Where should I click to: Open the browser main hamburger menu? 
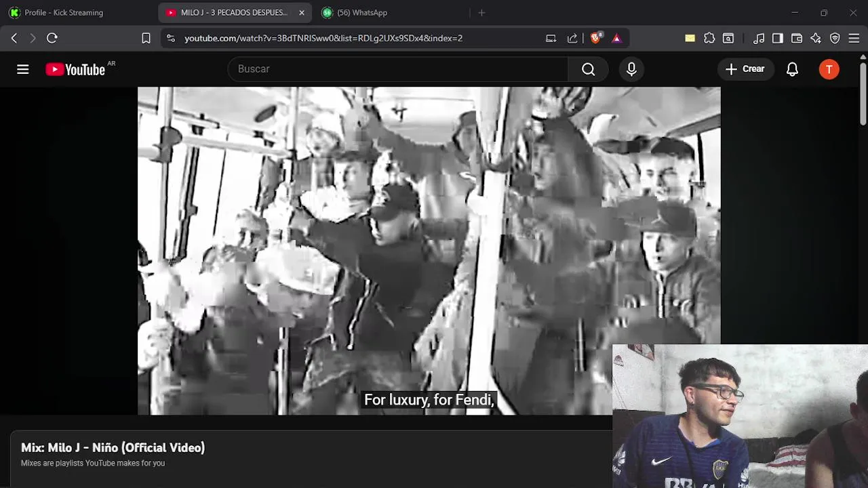(854, 38)
